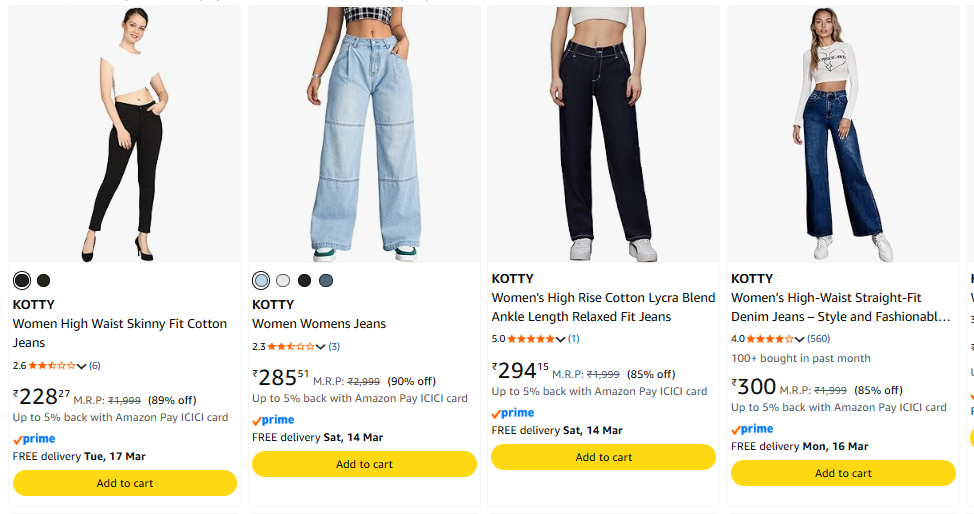This screenshot has width=974, height=514.
Task: Open the light blue wide-leg jeans product image
Action: click(x=364, y=135)
